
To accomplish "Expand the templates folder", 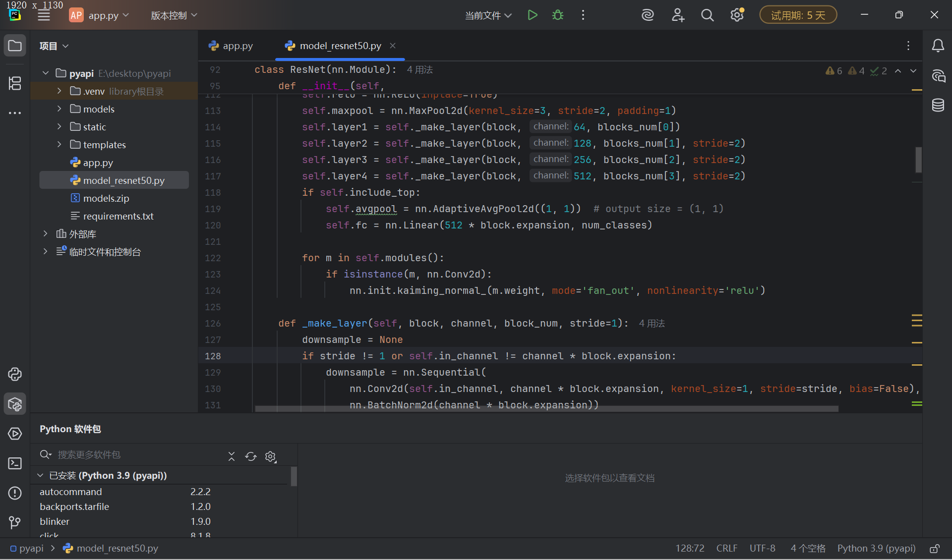I will click(59, 145).
